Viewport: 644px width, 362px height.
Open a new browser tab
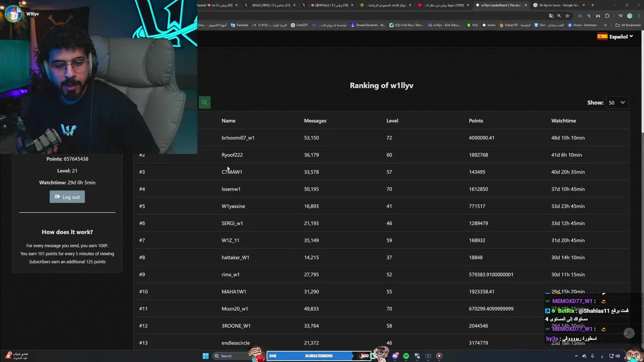(592, 5)
